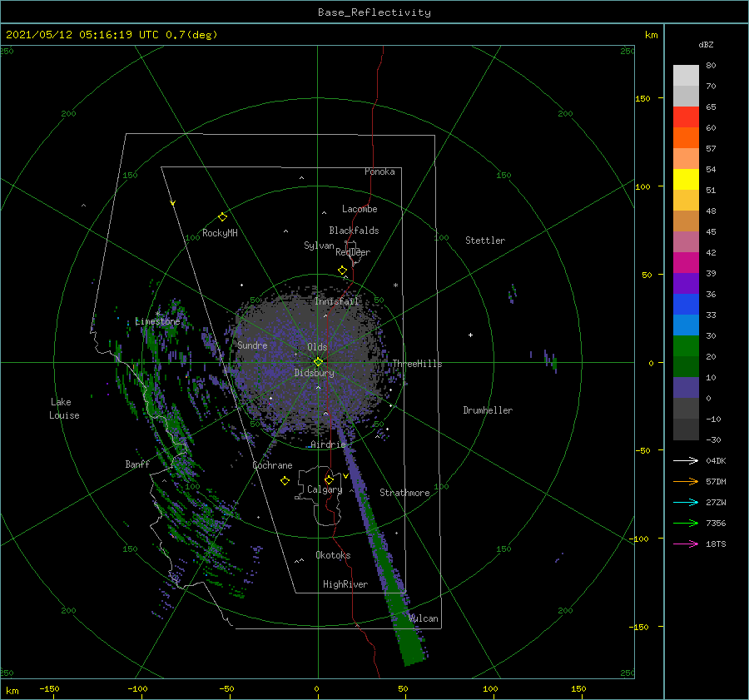Viewport: 749px width, 700px height.
Task: Pick the bright yellow 51-54 dBZ swatch
Action: 686,180
